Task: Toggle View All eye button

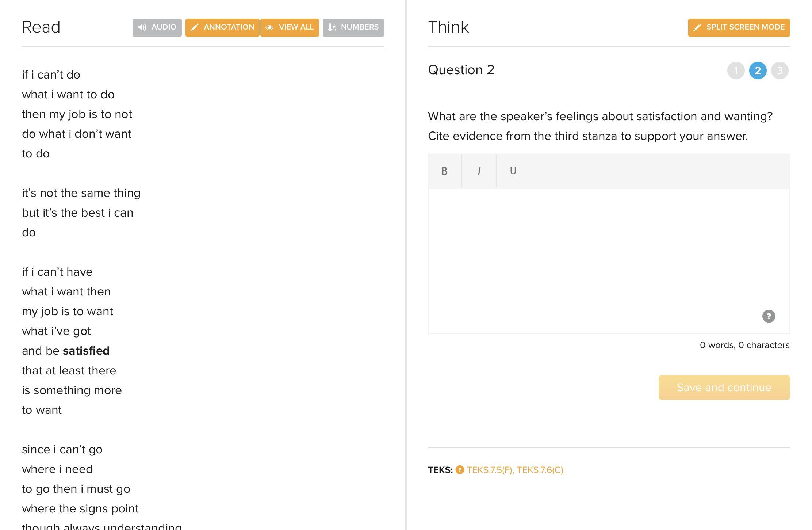Action: 290,27
